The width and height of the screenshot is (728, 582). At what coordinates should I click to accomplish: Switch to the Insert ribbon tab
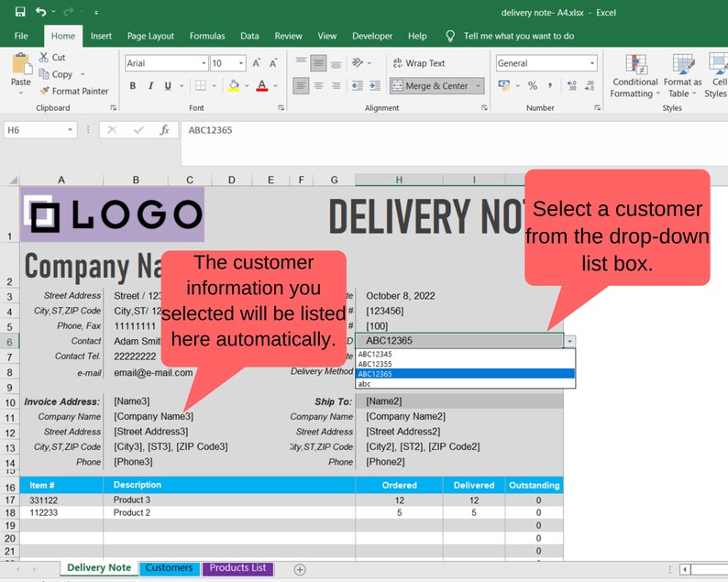(101, 36)
